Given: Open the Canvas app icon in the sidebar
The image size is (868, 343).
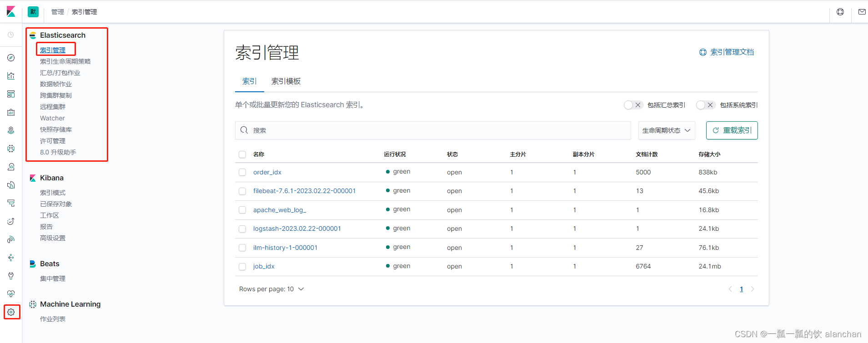Looking at the screenshot, I should pyautogui.click(x=11, y=112).
